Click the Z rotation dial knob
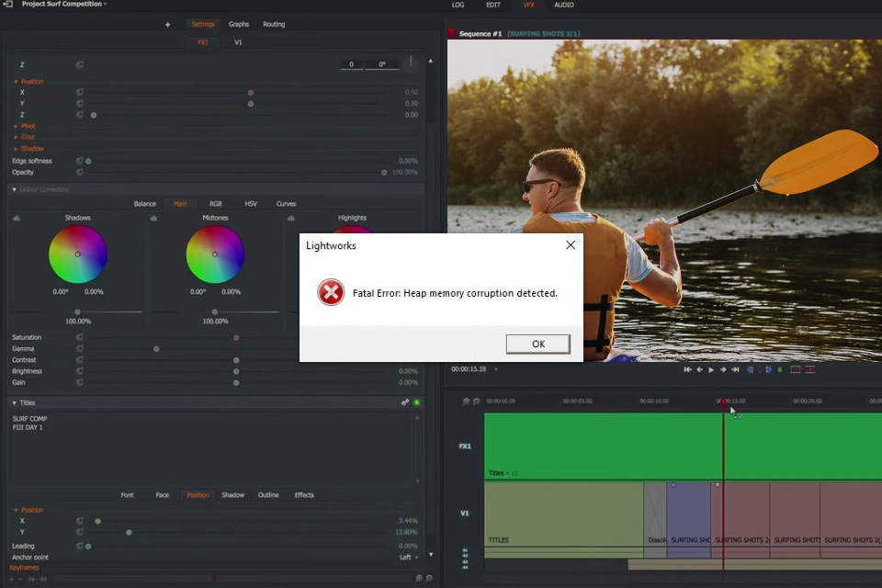The width and height of the screenshot is (882, 588). coord(412,62)
